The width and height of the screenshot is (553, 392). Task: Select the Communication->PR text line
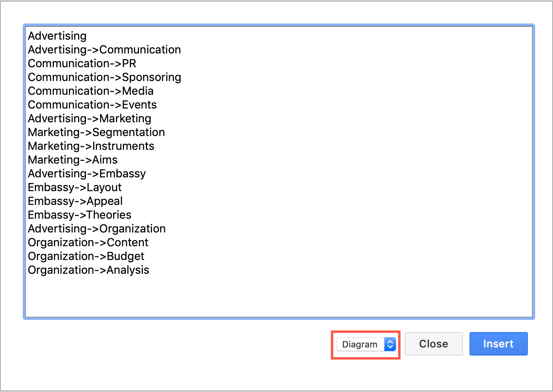(x=81, y=64)
